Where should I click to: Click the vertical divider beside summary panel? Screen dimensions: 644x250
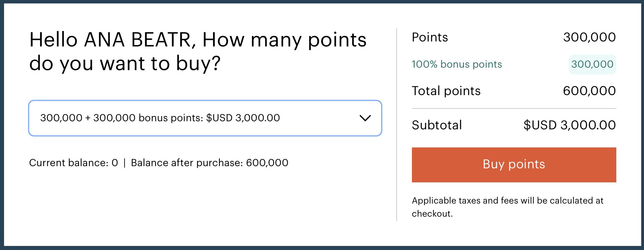tap(397, 125)
